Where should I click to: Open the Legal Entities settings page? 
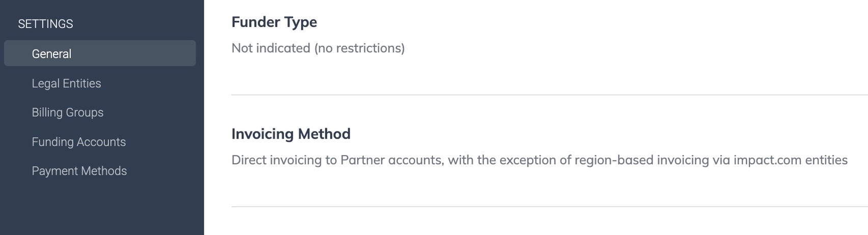(66, 83)
